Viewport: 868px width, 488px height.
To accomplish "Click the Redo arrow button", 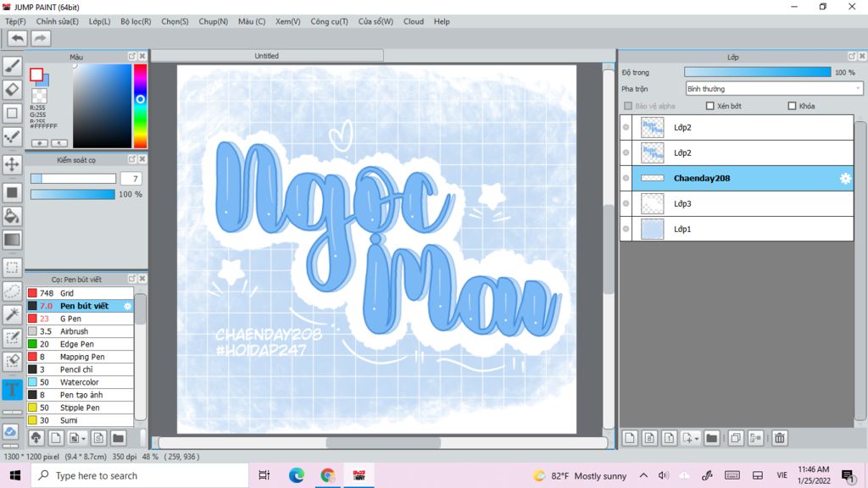I will 40,38.
